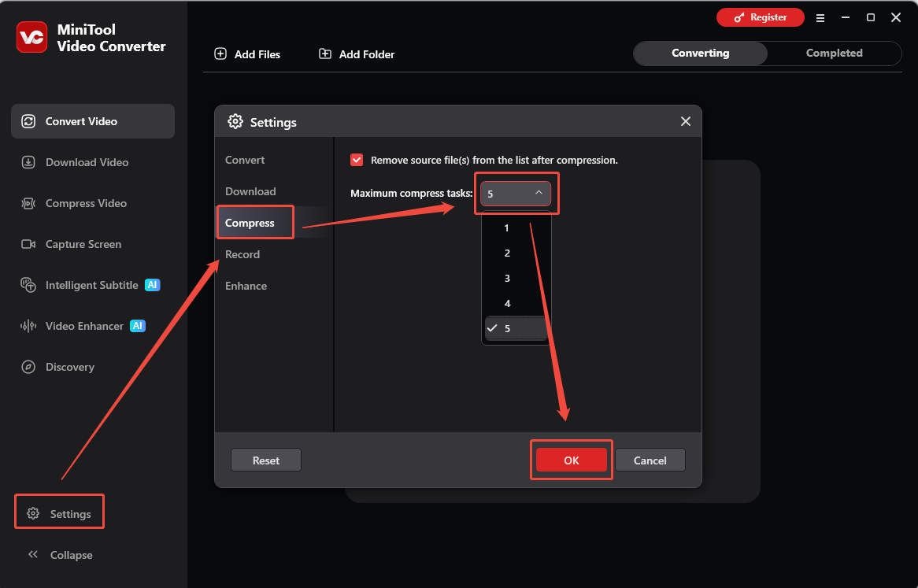Click OK to save settings
The image size is (918, 588).
click(572, 460)
